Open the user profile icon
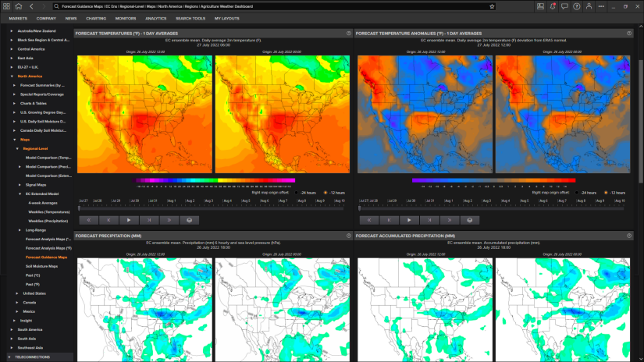The image size is (644, 362). 589,6
